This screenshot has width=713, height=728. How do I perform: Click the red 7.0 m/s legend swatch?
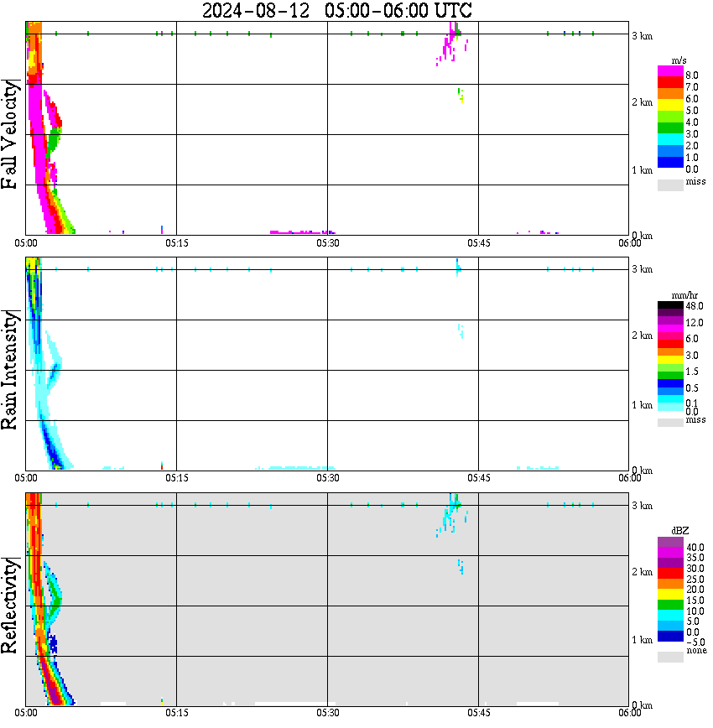(x=670, y=83)
